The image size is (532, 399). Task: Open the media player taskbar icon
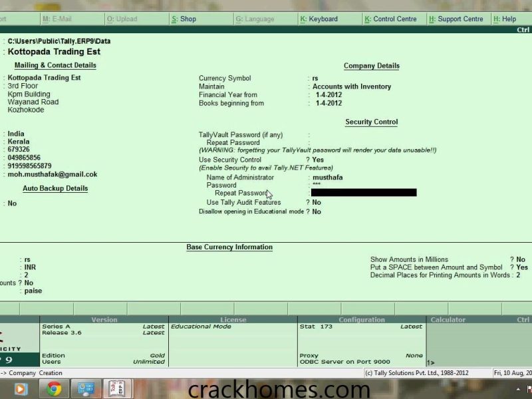tap(21, 389)
